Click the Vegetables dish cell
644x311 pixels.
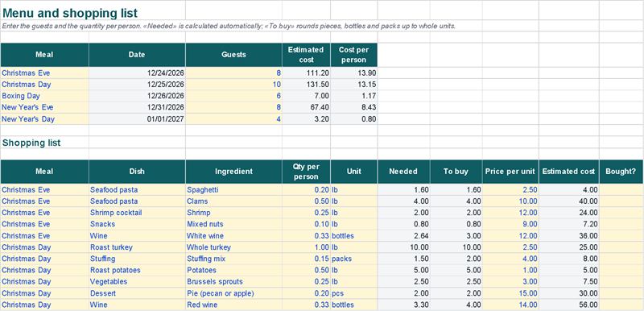tap(137, 282)
